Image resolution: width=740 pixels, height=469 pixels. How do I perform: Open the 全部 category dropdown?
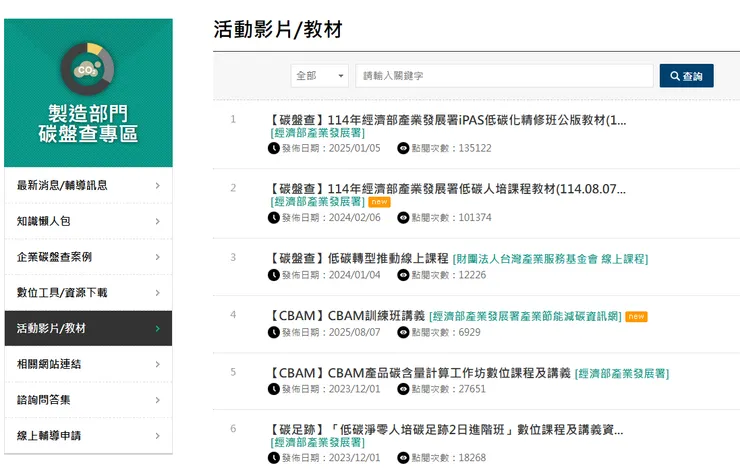[320, 76]
